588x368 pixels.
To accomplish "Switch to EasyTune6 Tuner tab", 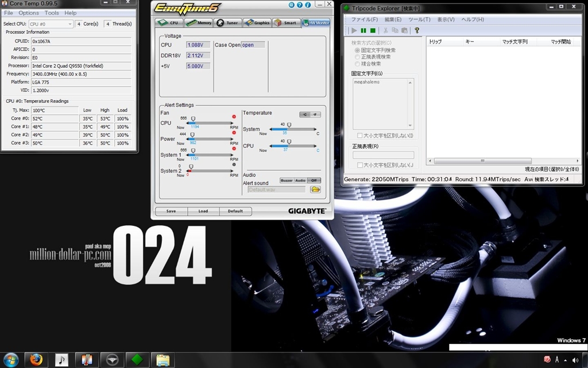I will pos(227,22).
